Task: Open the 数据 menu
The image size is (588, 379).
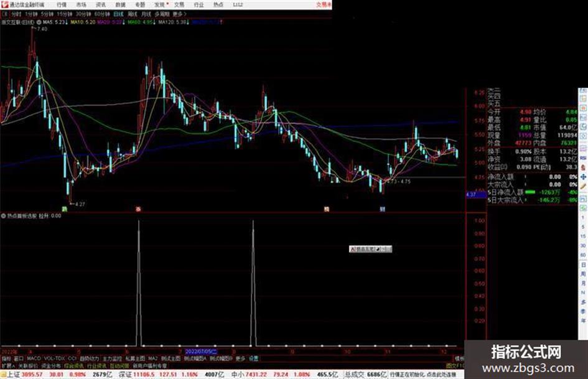Action: 120,5
